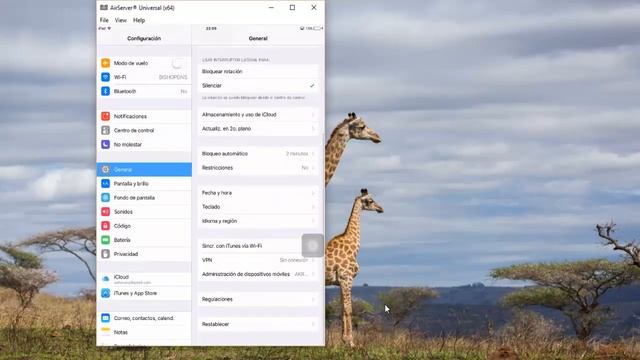Click the AirServer app icon in title bar
This screenshot has height=360, width=640.
coord(104,7)
